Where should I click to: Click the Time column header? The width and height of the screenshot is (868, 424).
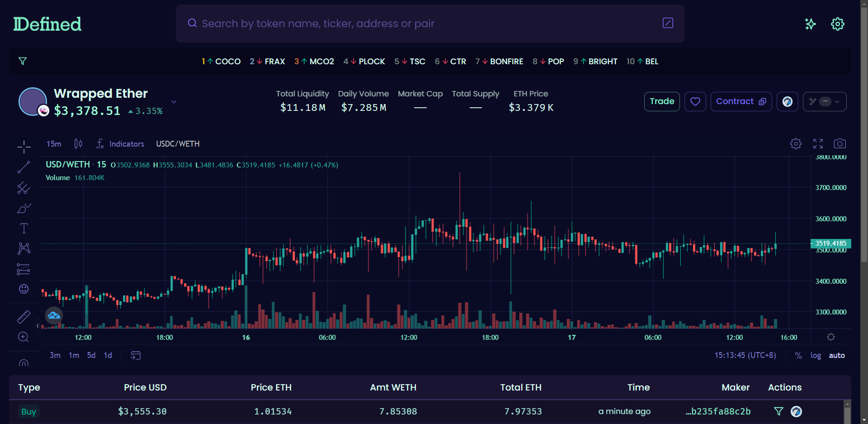tap(638, 387)
